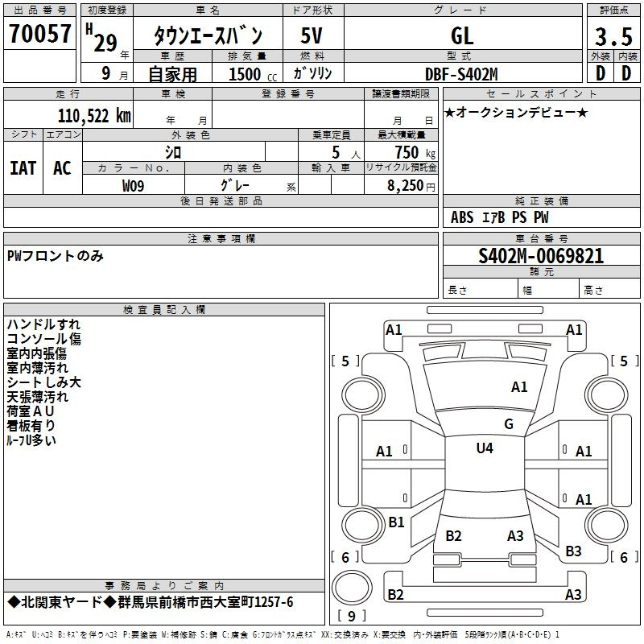
Task: Select the lot number 70057
Action: [39, 35]
